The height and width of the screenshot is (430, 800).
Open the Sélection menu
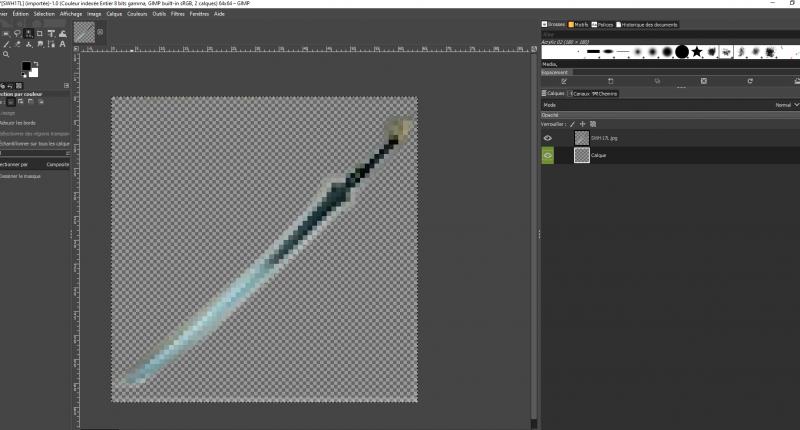[44, 14]
